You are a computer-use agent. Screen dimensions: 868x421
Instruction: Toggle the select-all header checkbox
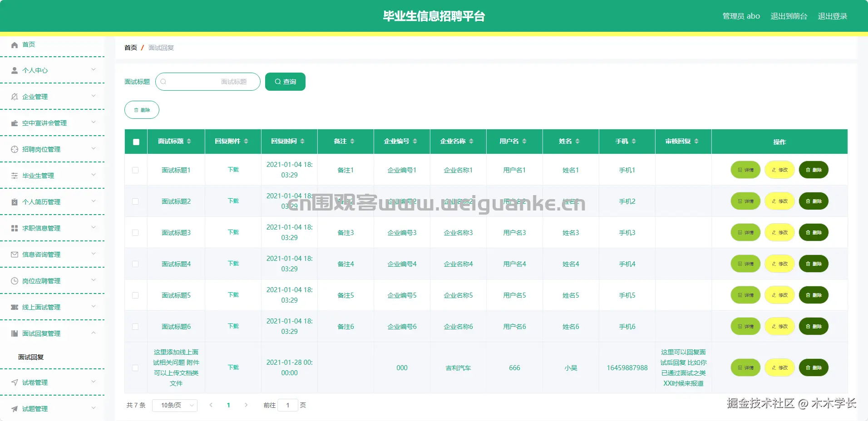pos(136,142)
